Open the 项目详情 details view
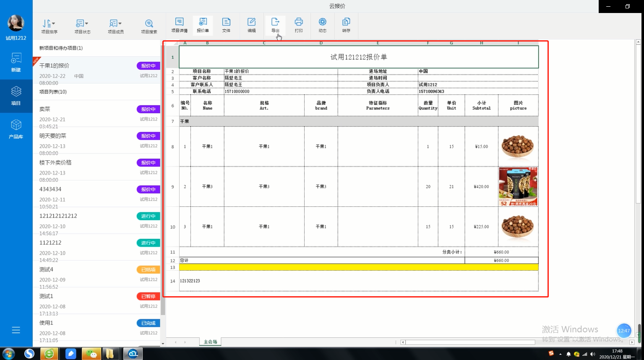 pos(179,25)
